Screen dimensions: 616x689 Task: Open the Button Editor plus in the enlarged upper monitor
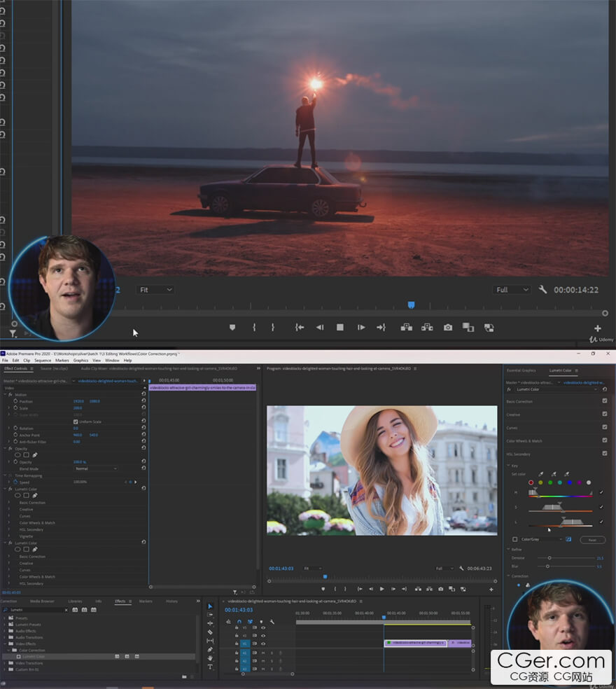click(598, 328)
